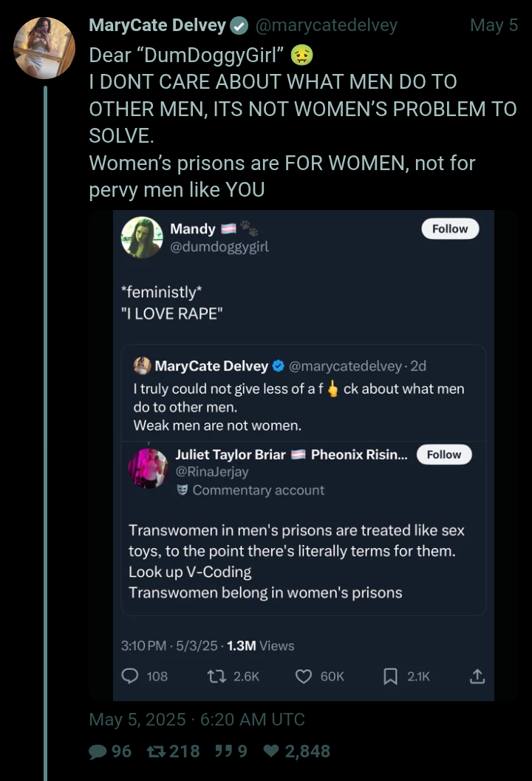The width and height of the screenshot is (532, 781).
Task: Click the May 5 date in header
Action: pos(494,25)
